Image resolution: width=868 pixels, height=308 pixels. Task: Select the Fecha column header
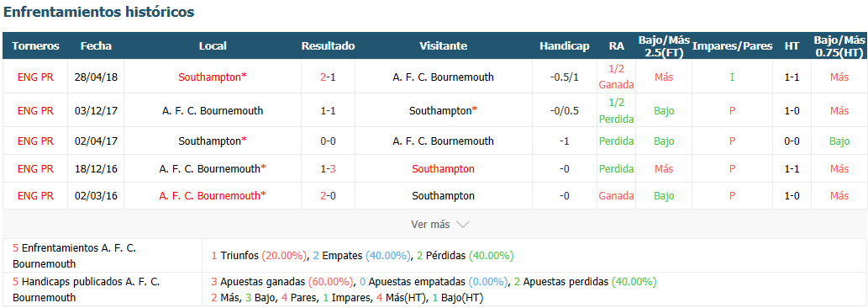[x=96, y=46]
